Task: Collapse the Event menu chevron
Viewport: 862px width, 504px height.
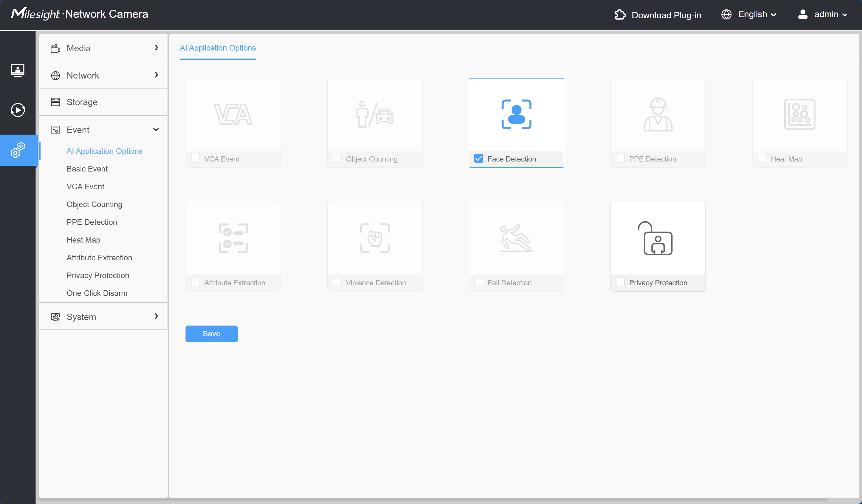Action: coord(156,129)
